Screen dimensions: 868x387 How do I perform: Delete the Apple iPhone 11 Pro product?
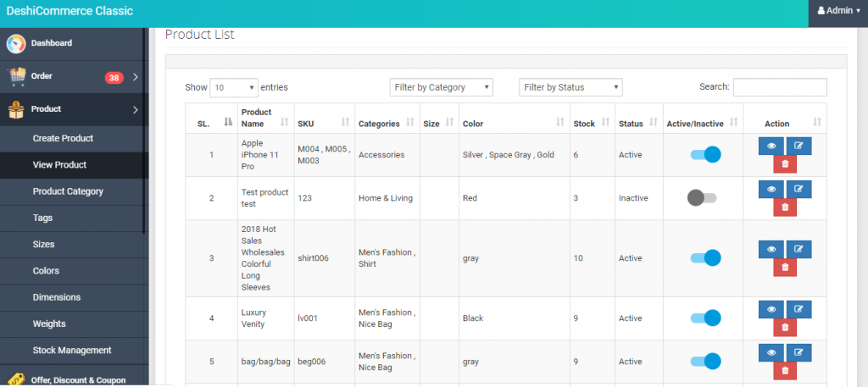[x=785, y=163]
